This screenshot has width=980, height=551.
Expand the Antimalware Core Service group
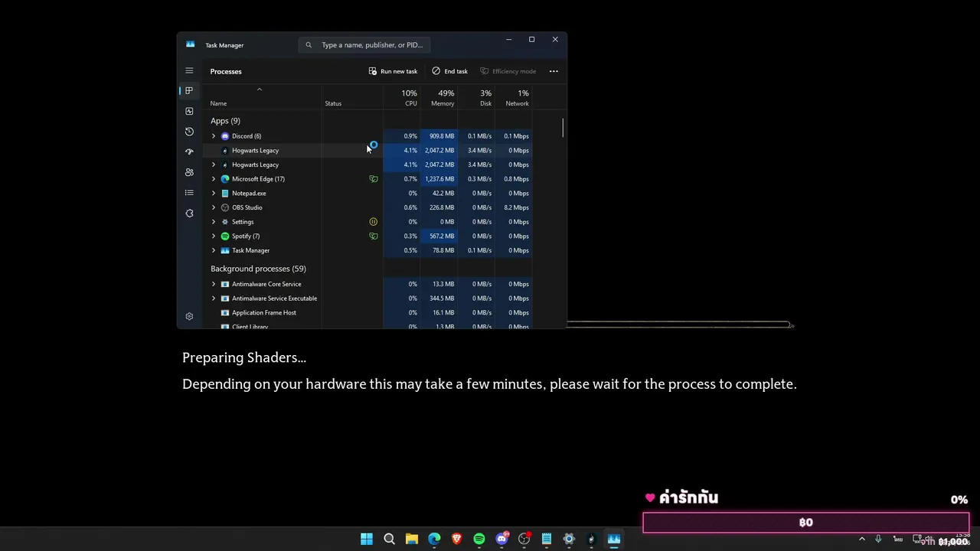coord(214,284)
